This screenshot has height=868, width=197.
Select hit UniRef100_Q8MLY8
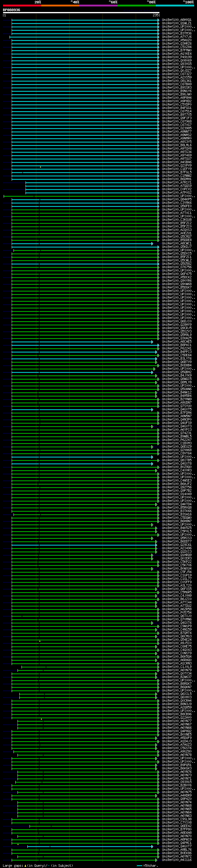point(177,382)
